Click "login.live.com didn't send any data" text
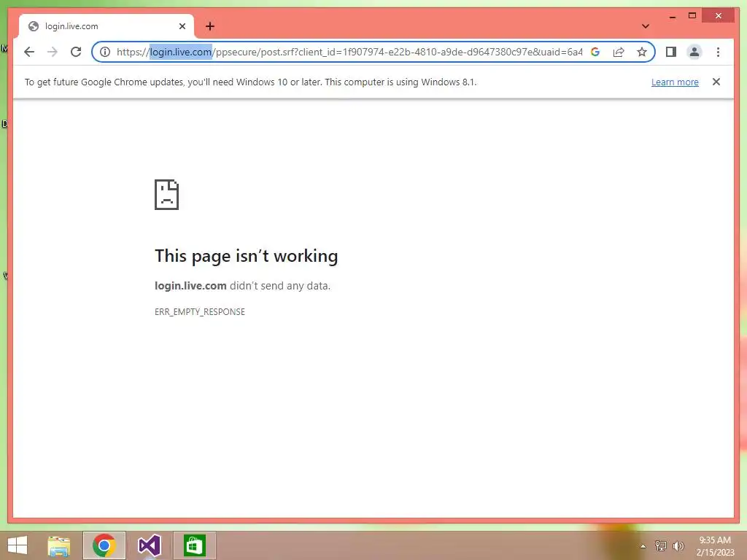 tap(242, 286)
